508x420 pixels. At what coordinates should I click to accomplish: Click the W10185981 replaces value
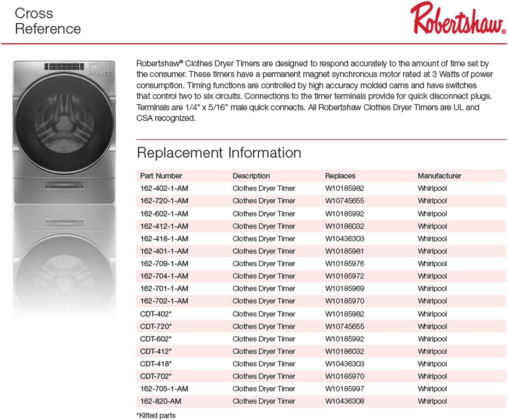tap(345, 251)
